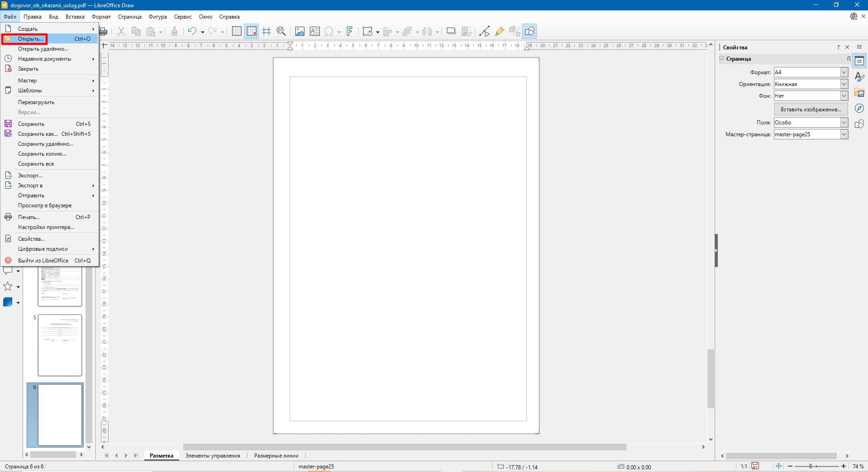
Task: Click the Transformations rotate icon
Action: click(367, 31)
